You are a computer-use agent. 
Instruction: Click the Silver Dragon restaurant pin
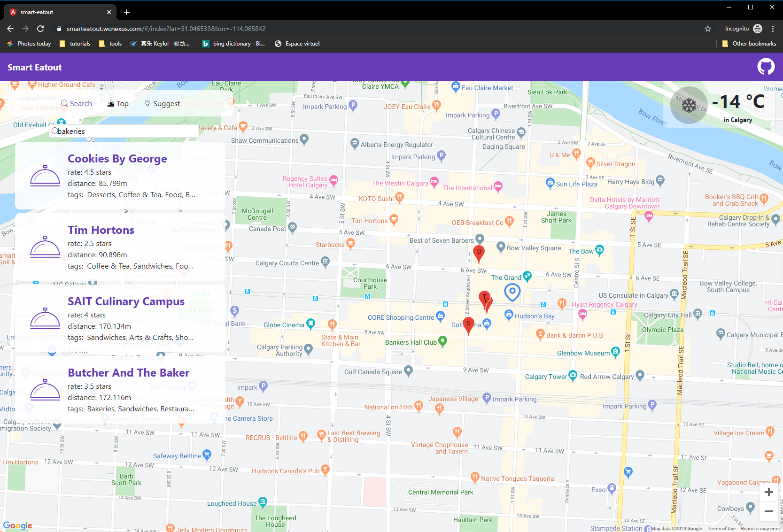[x=590, y=163]
